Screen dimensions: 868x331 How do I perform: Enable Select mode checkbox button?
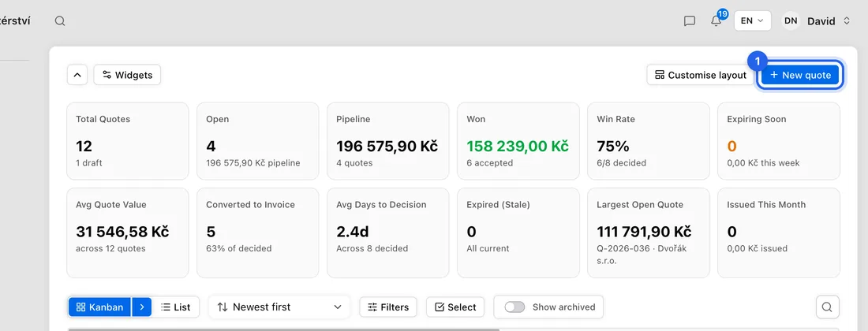point(455,307)
